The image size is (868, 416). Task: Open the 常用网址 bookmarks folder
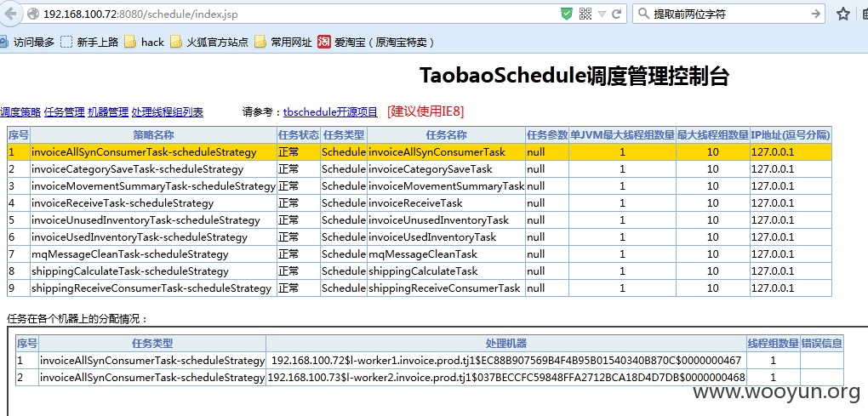283,42
